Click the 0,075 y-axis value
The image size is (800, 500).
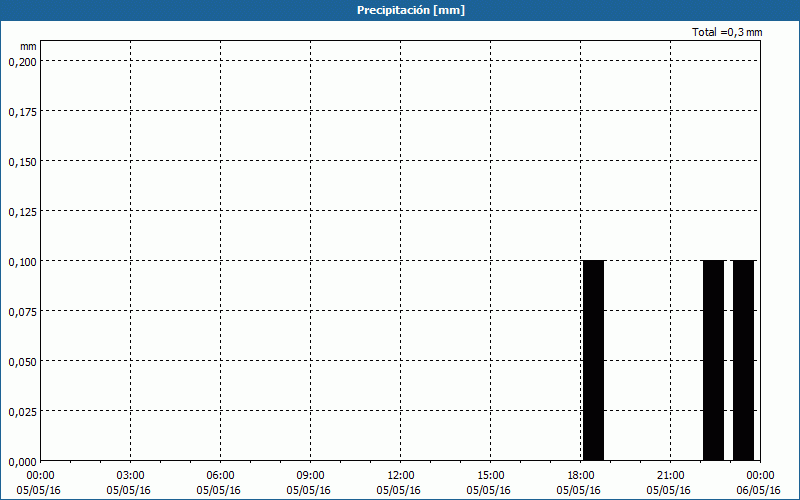click(x=22, y=312)
